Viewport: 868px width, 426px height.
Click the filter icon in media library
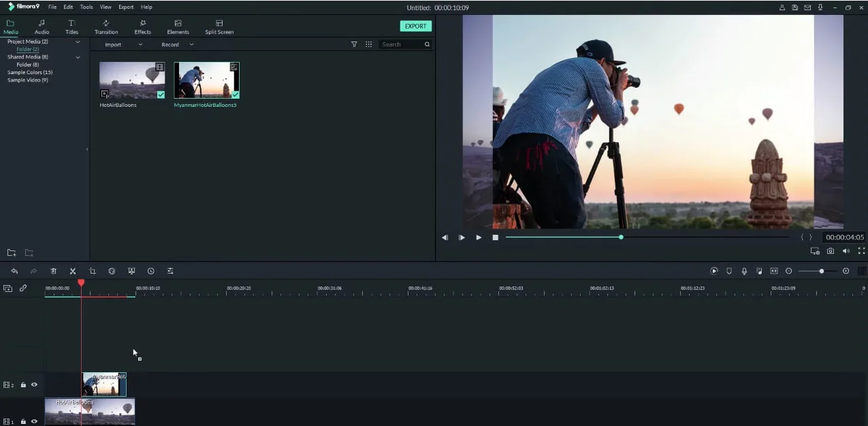coord(354,44)
